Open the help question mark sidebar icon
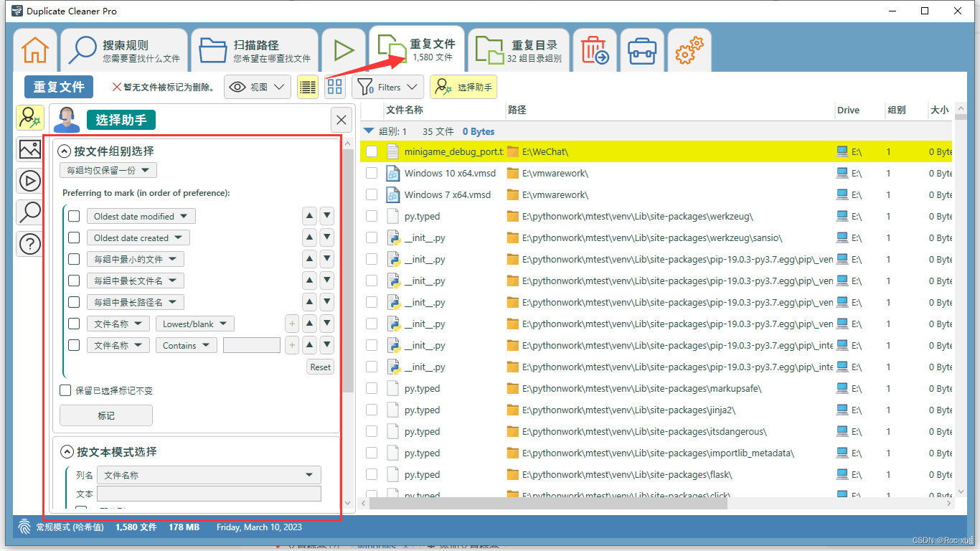This screenshot has height=551, width=980. click(x=30, y=244)
